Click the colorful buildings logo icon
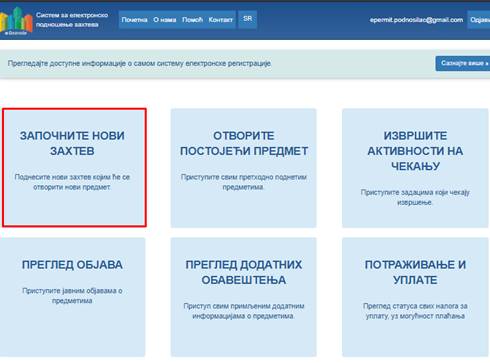The height and width of the screenshot is (363, 490). [16, 21]
